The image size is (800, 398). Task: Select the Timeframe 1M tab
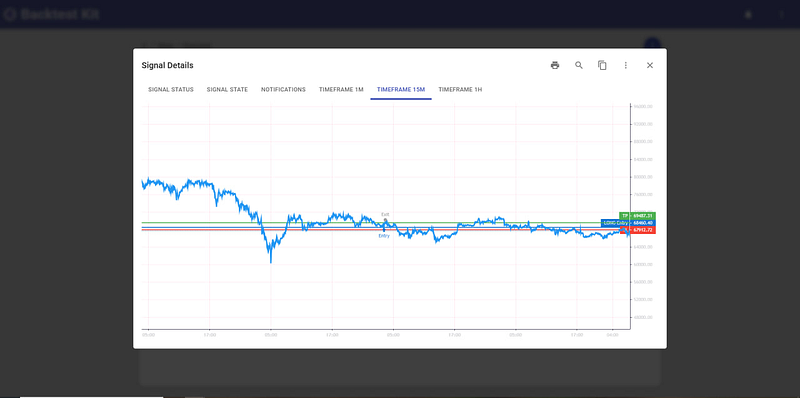[341, 89]
